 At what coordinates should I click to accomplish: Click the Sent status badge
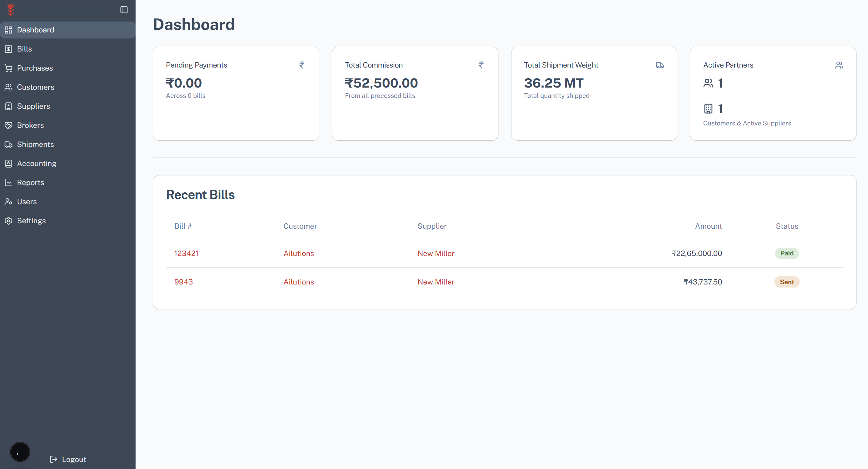coord(787,282)
